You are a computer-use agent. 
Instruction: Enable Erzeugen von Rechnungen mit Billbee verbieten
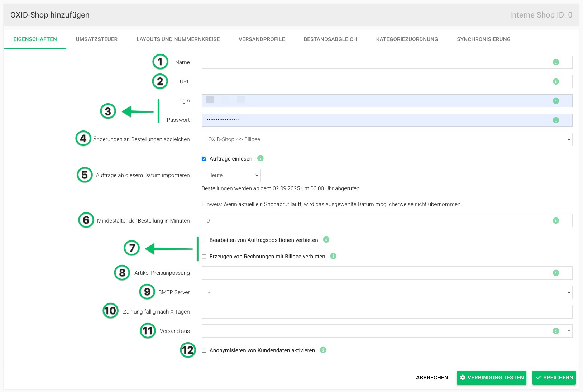(x=204, y=257)
